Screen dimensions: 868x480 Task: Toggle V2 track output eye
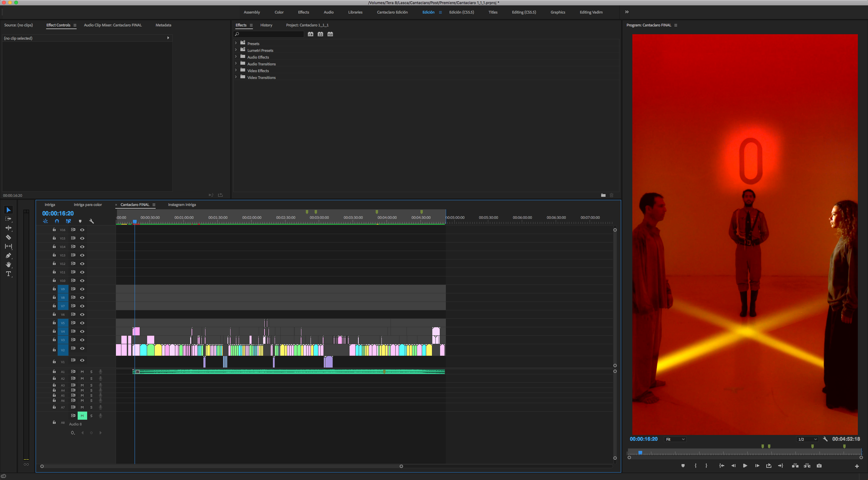pyautogui.click(x=82, y=348)
